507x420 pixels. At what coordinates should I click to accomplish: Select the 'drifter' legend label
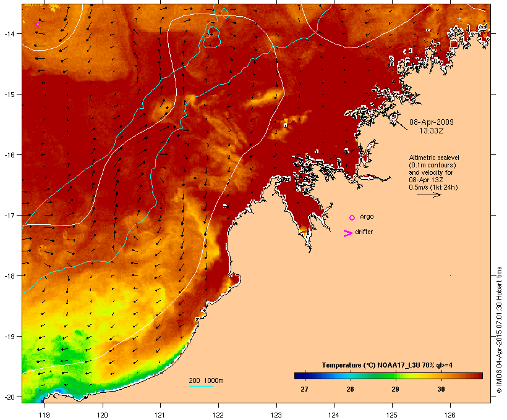[x=364, y=232]
